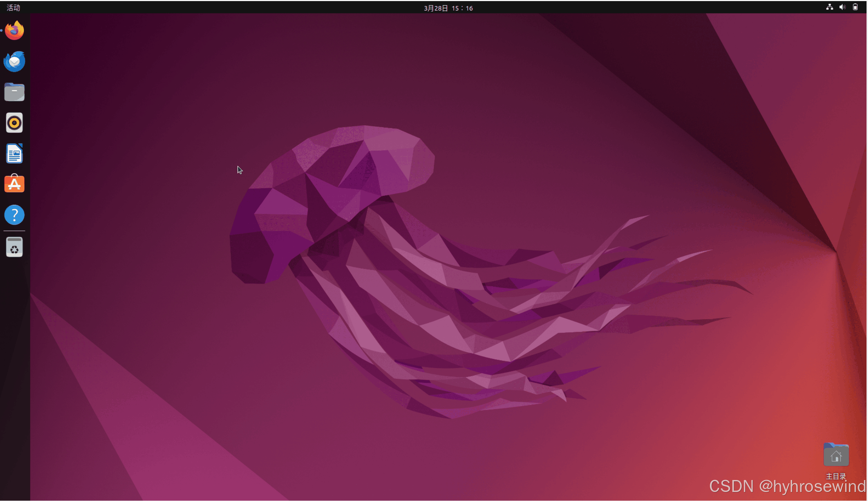Open the calendar via 3月28日 date

coord(436,8)
